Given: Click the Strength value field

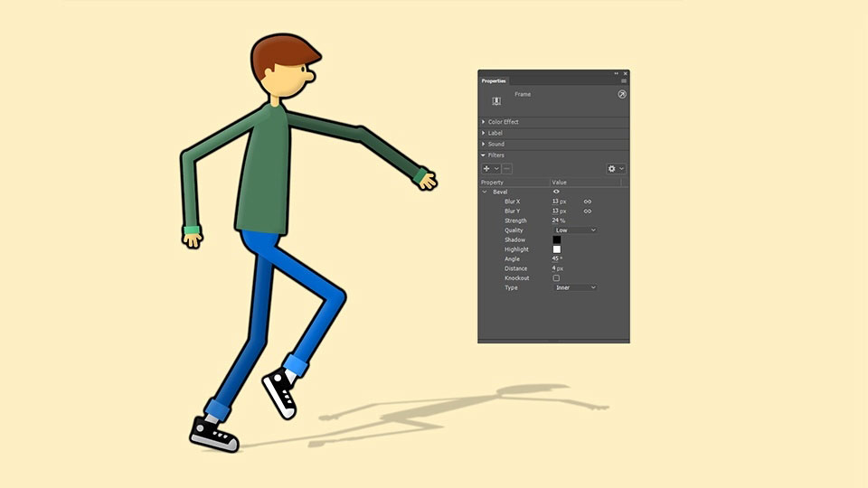Looking at the screenshot, I should pos(556,221).
